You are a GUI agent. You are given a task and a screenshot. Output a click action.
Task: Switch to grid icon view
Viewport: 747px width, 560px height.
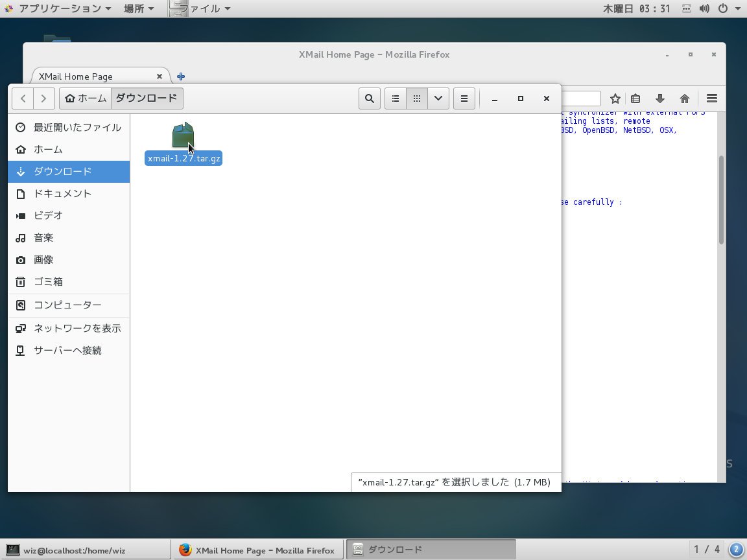click(417, 99)
